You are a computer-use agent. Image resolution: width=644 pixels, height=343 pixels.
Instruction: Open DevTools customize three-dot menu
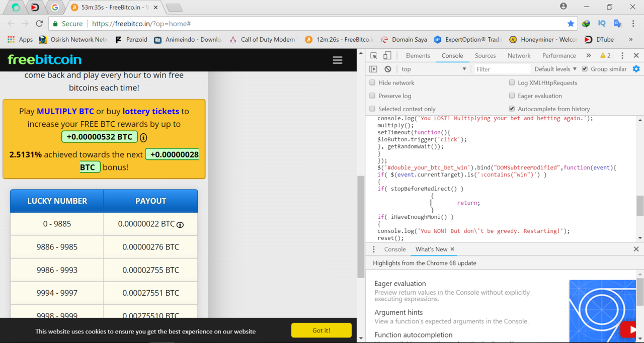coord(622,56)
